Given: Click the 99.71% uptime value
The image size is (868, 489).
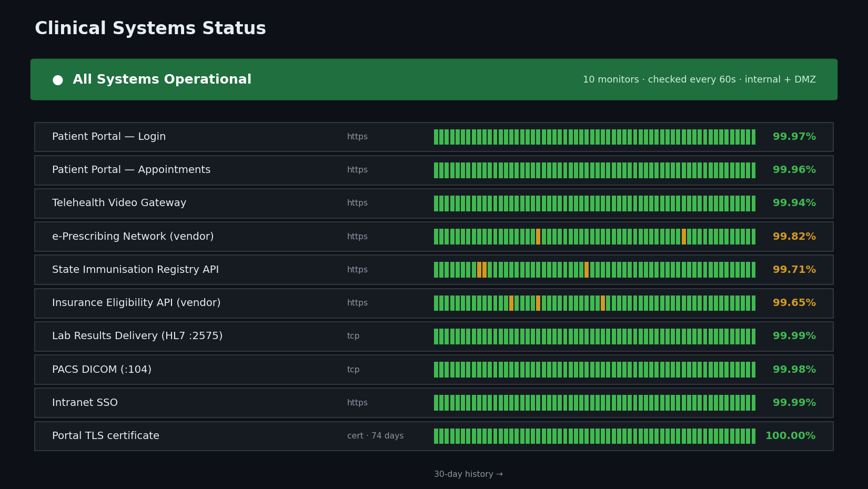Looking at the screenshot, I should [794, 270].
